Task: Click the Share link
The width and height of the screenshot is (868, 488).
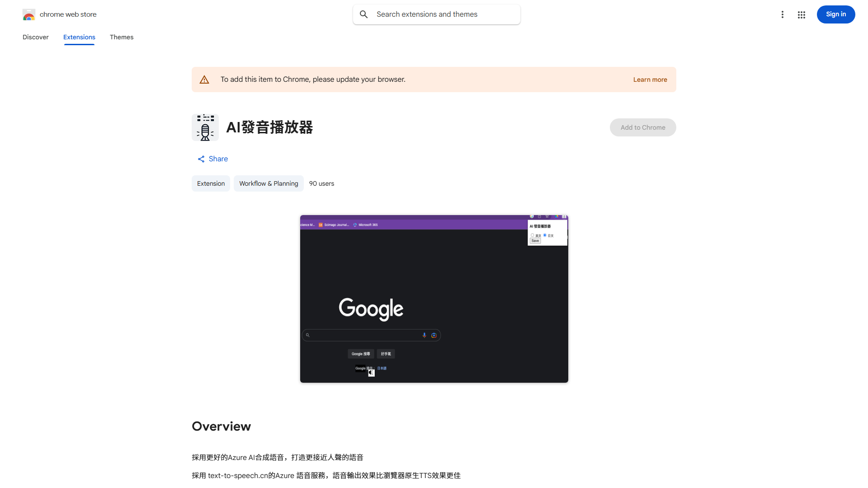Action: [218, 159]
